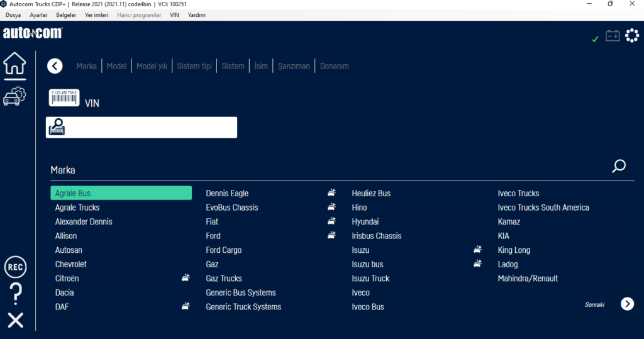Click car icon beside Fiat
644x339 pixels.
331,221
